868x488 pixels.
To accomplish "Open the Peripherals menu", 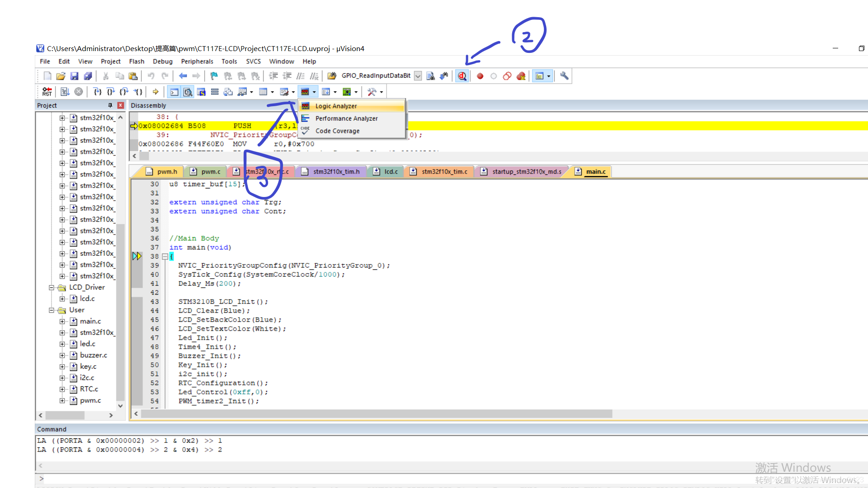I will pos(197,61).
